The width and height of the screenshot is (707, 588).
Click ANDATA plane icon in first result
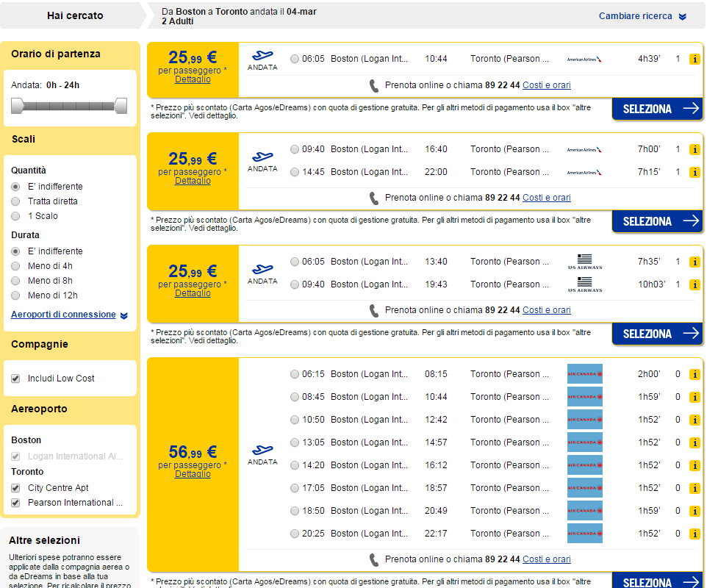(x=262, y=56)
